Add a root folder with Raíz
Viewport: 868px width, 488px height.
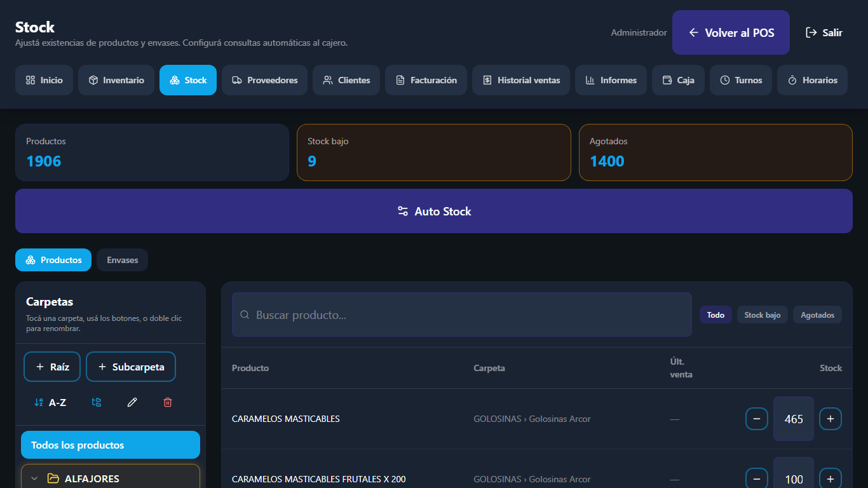tap(52, 367)
